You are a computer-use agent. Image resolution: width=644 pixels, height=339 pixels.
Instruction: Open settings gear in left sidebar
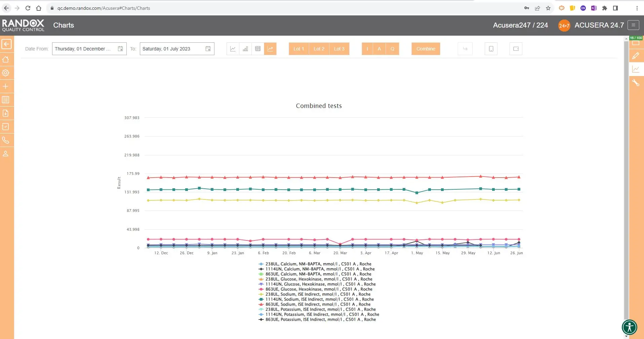[x=6, y=73]
